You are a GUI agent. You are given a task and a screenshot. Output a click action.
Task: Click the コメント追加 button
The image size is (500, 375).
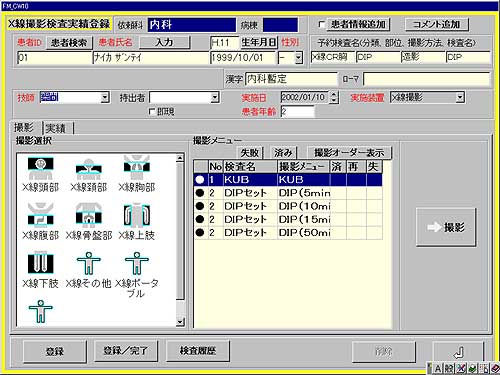[437, 24]
